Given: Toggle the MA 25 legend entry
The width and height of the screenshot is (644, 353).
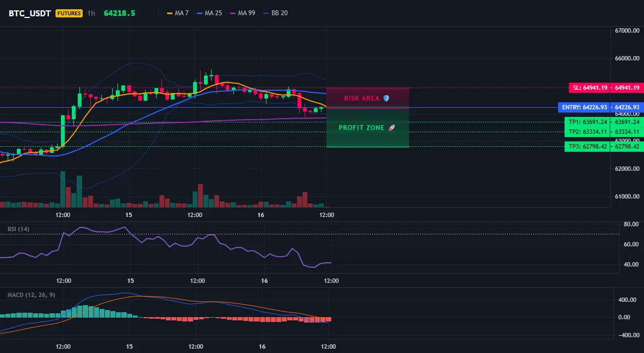Looking at the screenshot, I should point(209,13).
